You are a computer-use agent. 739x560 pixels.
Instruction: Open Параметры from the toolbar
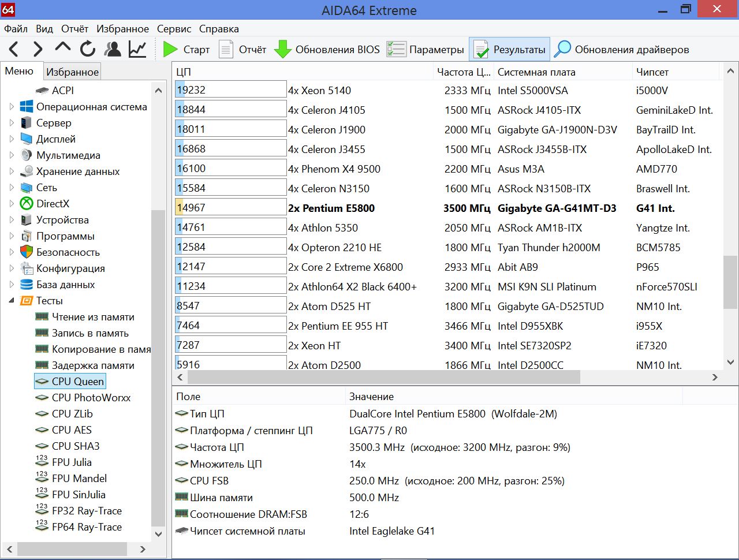tap(426, 50)
